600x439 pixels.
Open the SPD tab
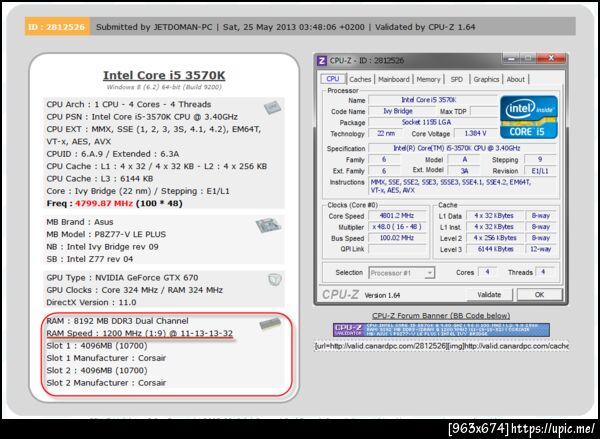tap(457, 79)
